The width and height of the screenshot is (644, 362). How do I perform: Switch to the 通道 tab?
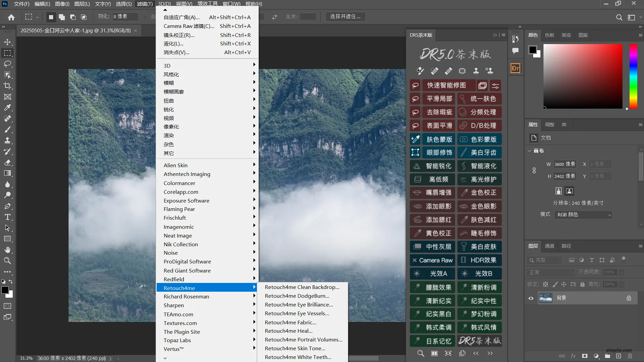coord(549,246)
